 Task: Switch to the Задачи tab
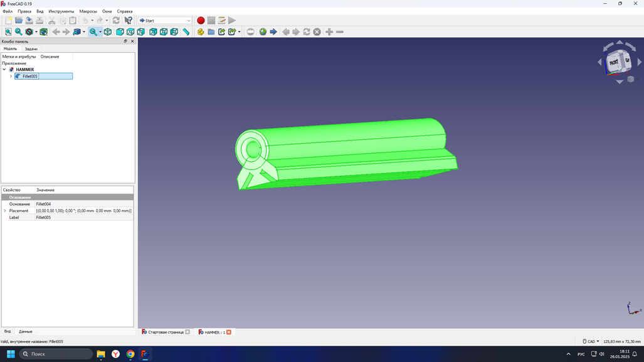[x=31, y=49]
